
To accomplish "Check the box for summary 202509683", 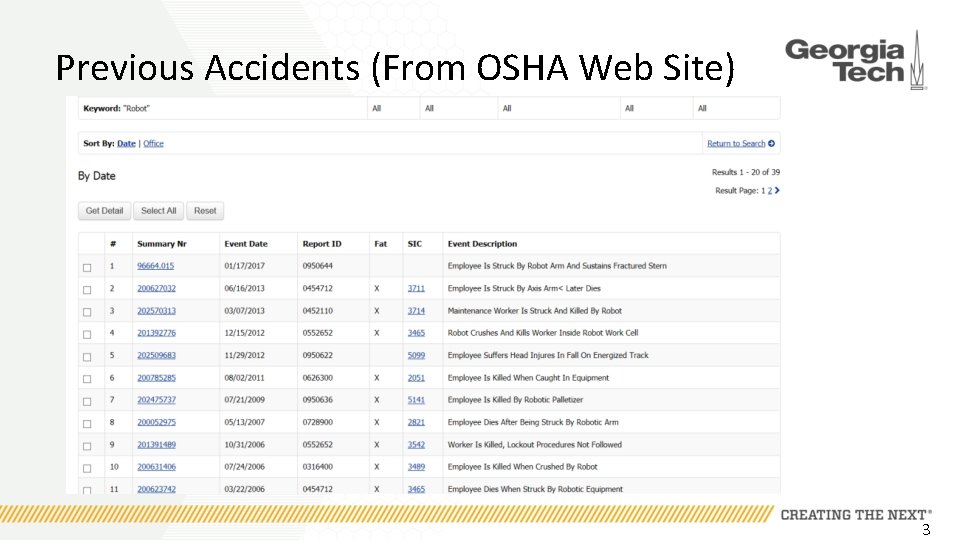I will click(87, 357).
